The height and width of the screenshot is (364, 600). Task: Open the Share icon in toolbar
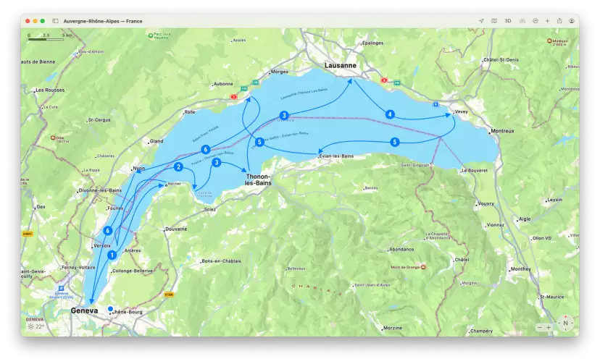click(x=559, y=21)
